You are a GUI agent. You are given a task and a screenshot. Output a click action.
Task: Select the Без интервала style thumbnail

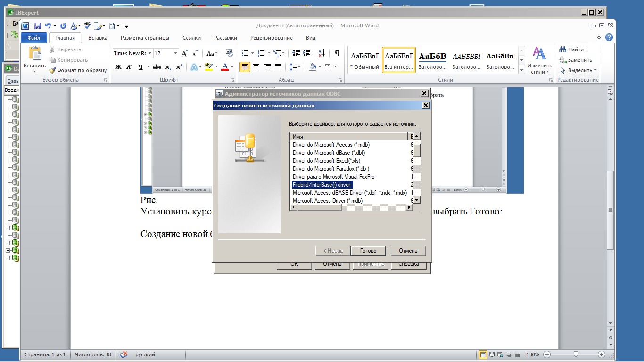(399, 59)
